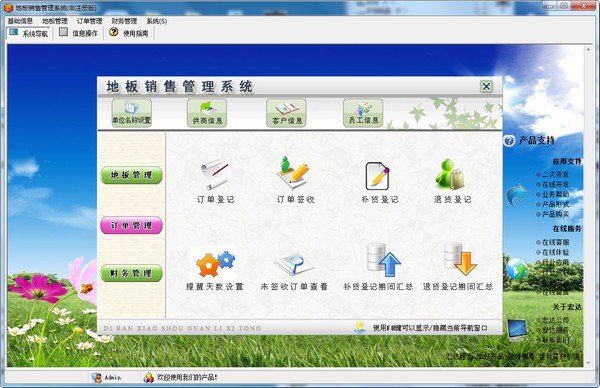This screenshot has height=388, width=600.
Task: Open the 系统(S) menu
Action: pyautogui.click(x=157, y=21)
